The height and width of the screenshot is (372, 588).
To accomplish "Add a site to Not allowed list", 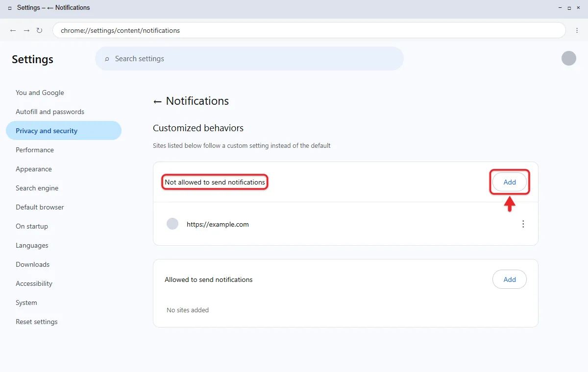I will 510,182.
